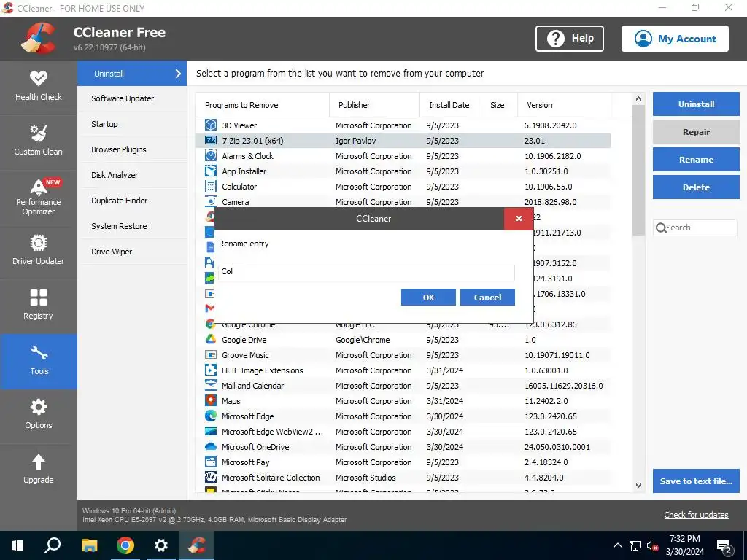This screenshot has width=747, height=560.
Task: Click the Groove Music icon
Action: (x=211, y=355)
